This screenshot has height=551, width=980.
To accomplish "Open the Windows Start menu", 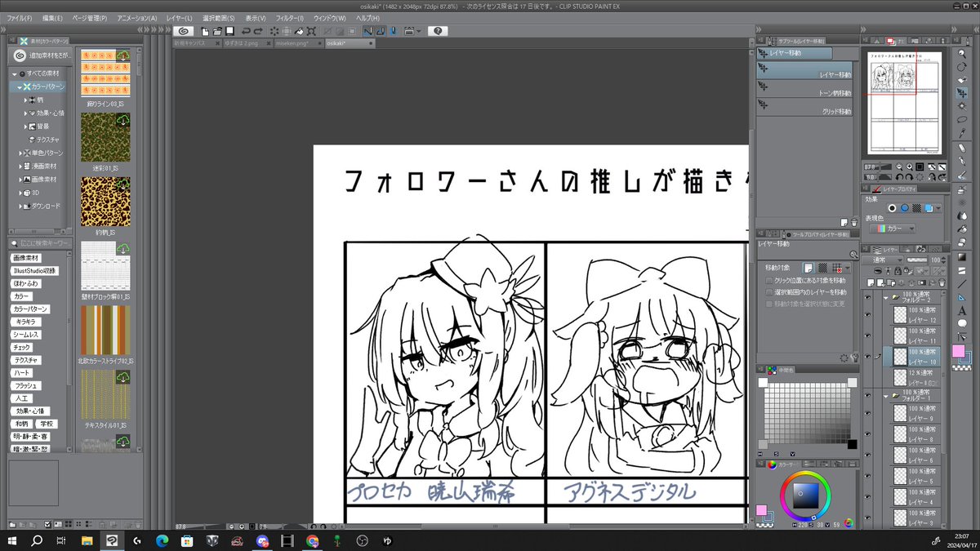I will coord(12,540).
